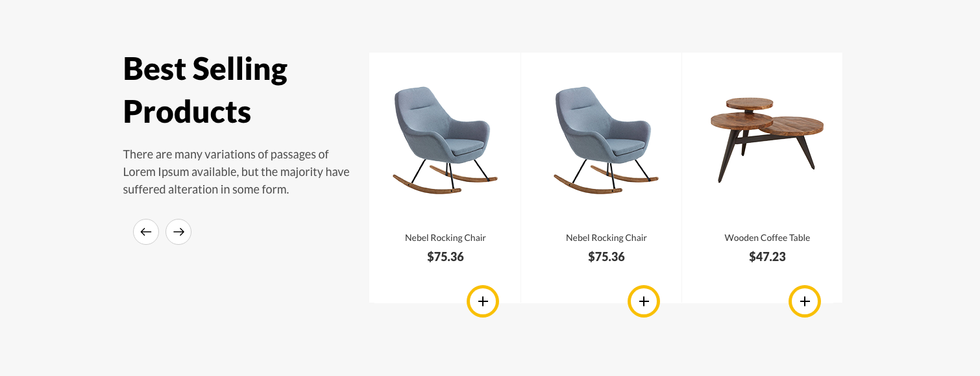The height and width of the screenshot is (376, 980).
Task: Click second chair's $75.36 price
Action: coord(606,257)
